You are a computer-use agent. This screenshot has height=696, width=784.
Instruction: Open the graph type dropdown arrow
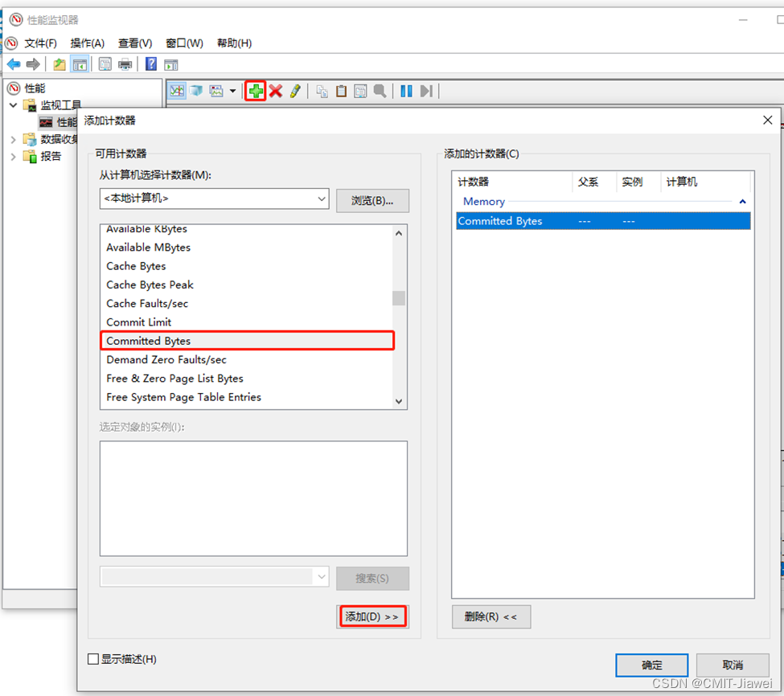tap(232, 91)
